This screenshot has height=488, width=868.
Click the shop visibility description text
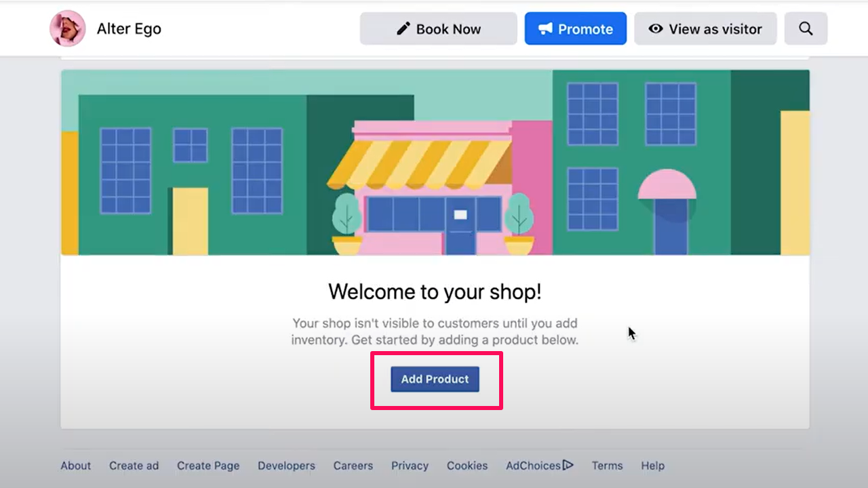tap(435, 331)
